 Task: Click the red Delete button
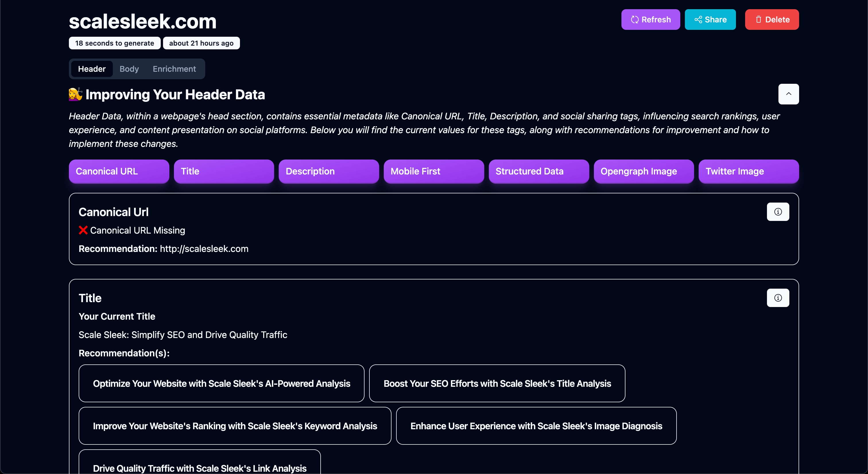[772, 20]
